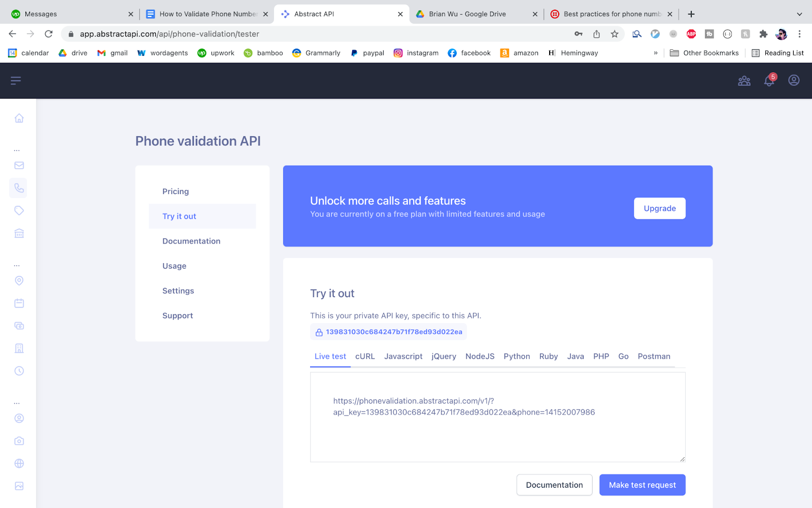The image size is (812, 508).
Task: Open the Other Bookmarks folder
Action: click(704, 53)
